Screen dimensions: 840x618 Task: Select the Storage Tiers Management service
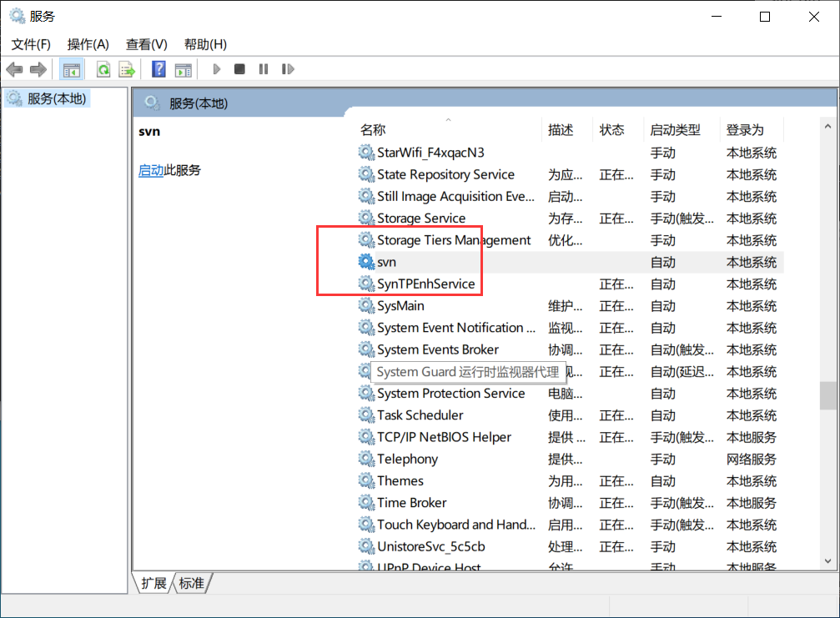[454, 240]
